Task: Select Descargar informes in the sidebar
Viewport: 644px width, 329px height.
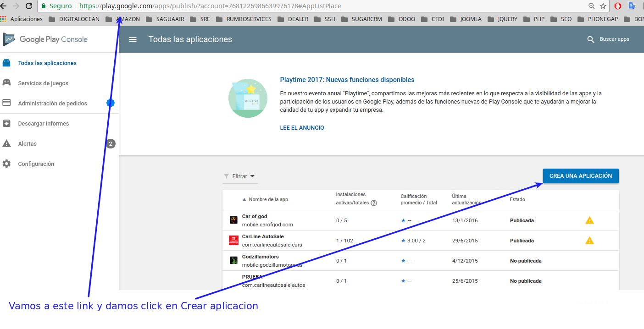Action: 44,124
